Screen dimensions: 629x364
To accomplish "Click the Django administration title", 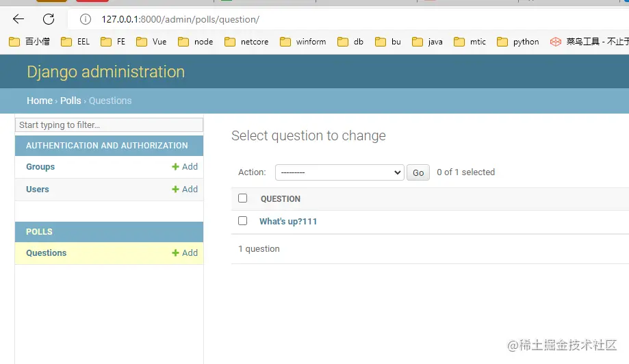I will pyautogui.click(x=106, y=72).
